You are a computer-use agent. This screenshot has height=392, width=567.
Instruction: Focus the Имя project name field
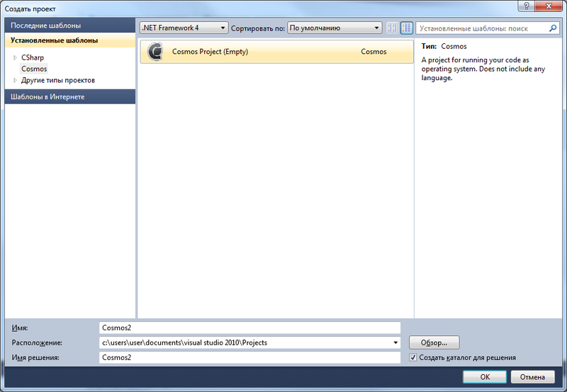[x=249, y=327]
